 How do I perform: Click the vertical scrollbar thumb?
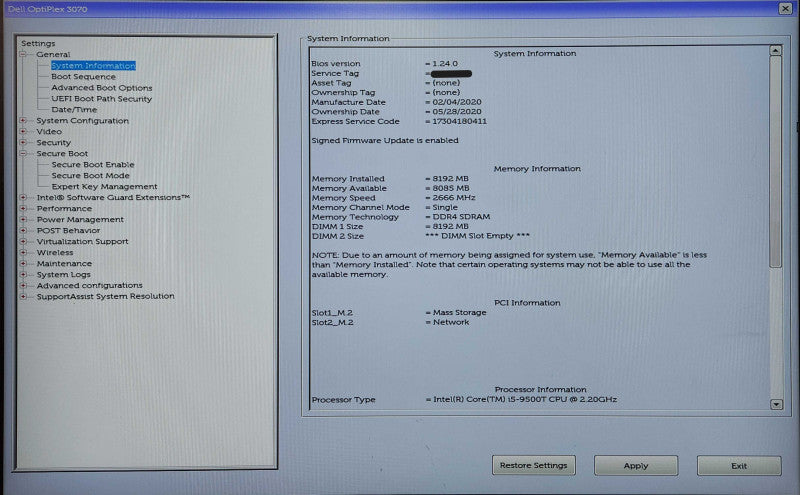(776, 161)
